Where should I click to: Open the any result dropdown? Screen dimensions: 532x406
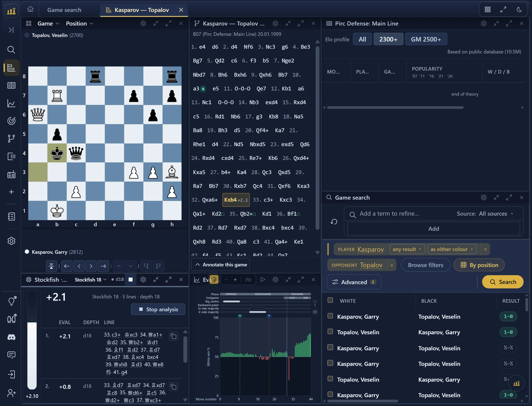coord(407,249)
